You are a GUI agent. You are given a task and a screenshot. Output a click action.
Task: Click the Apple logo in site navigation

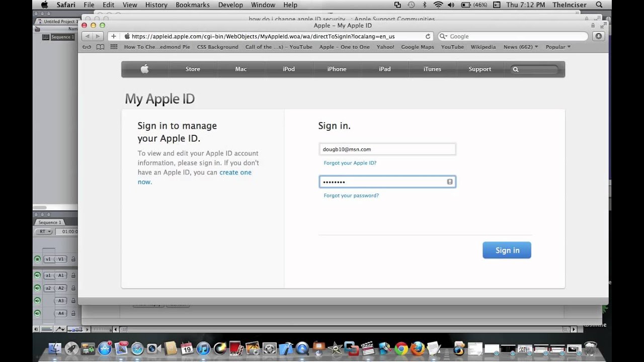pyautogui.click(x=145, y=69)
